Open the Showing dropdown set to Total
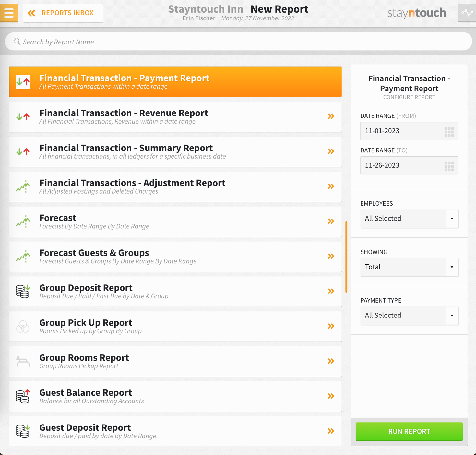 click(409, 267)
